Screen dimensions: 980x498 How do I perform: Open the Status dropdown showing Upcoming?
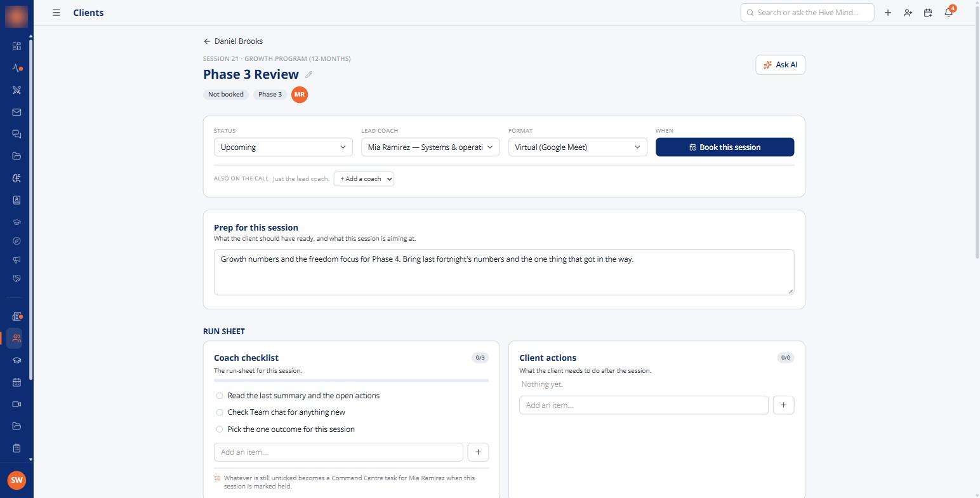[283, 147]
